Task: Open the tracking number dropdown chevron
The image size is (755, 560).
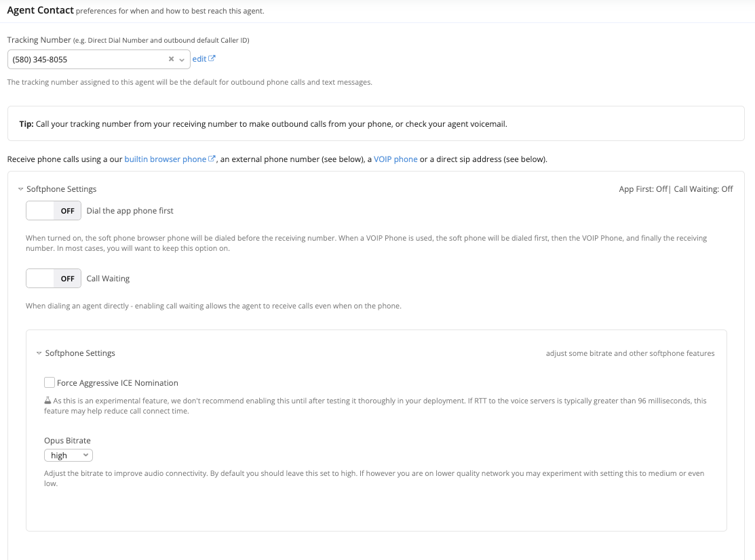Action: coord(182,60)
